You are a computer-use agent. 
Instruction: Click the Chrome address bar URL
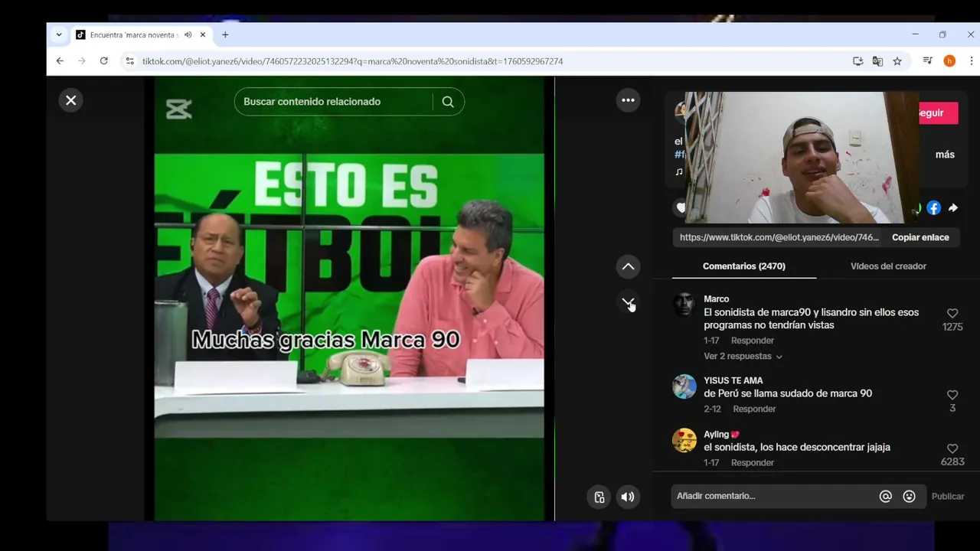click(352, 61)
